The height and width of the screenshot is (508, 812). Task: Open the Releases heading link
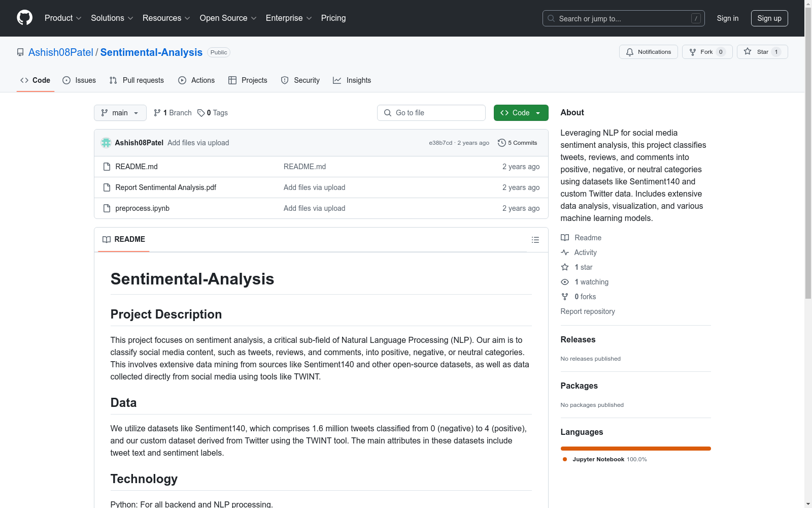(x=578, y=339)
